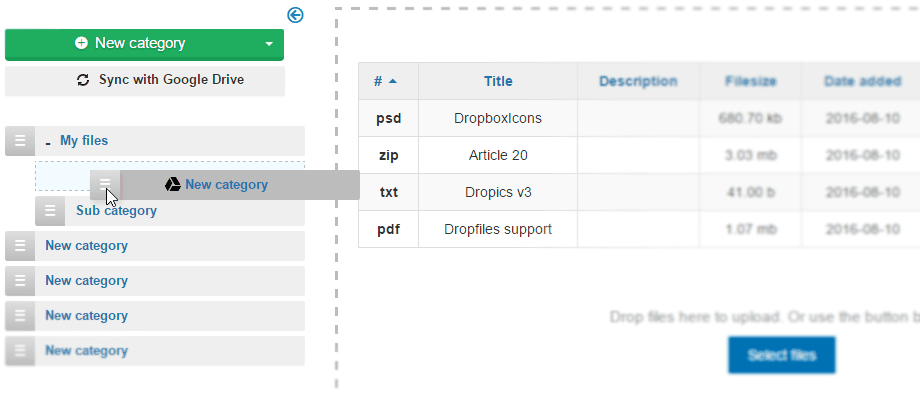Toggle ascending sort arrow on # column
The image size is (920, 393).
393,81
